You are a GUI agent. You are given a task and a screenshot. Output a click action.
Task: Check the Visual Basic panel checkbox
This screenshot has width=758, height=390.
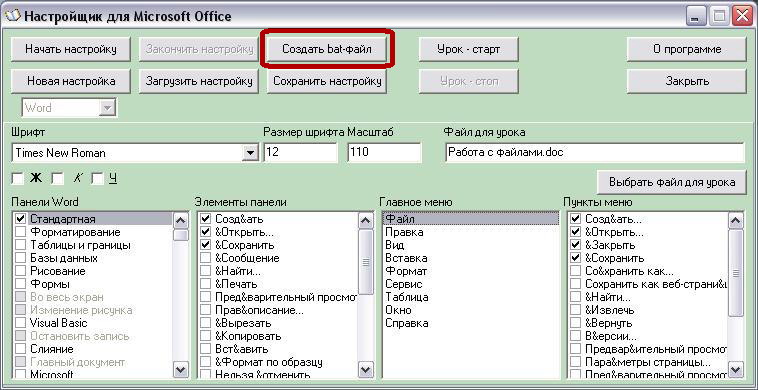(x=20, y=323)
